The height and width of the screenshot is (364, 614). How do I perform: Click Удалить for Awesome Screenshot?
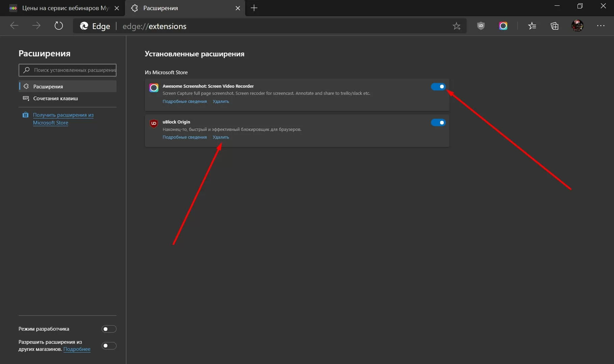[x=221, y=102]
